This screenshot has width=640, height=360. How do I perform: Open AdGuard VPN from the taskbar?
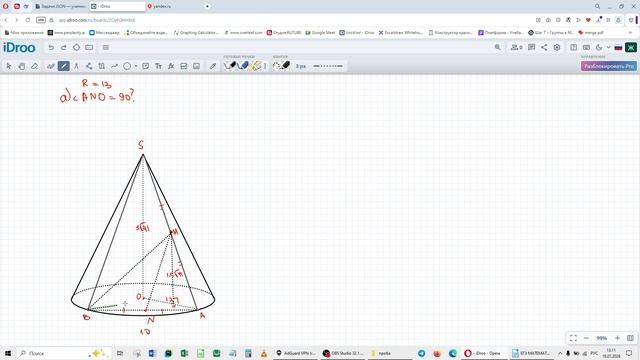(296, 353)
